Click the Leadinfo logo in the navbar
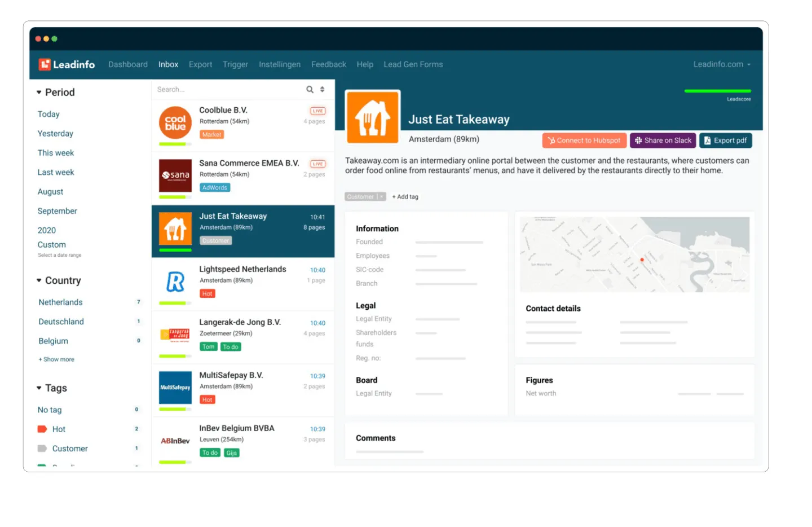This screenshot has height=527, width=812. coord(67,64)
